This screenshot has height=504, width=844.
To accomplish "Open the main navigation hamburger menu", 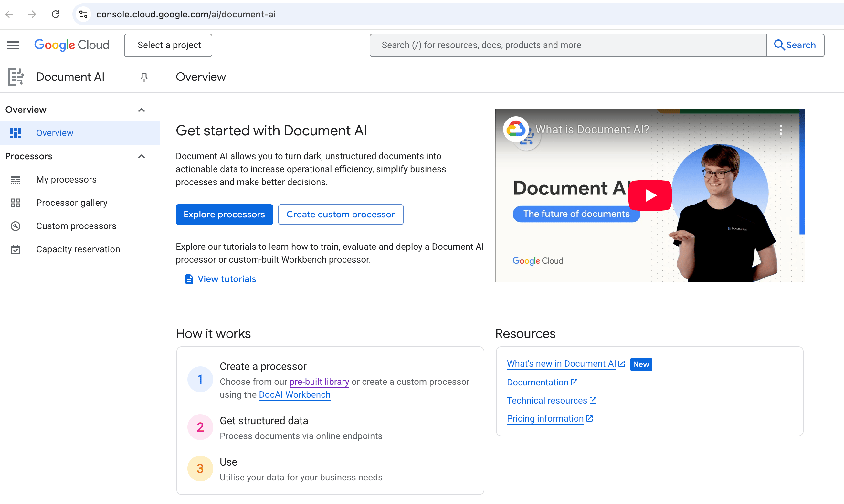I will pos(13,45).
